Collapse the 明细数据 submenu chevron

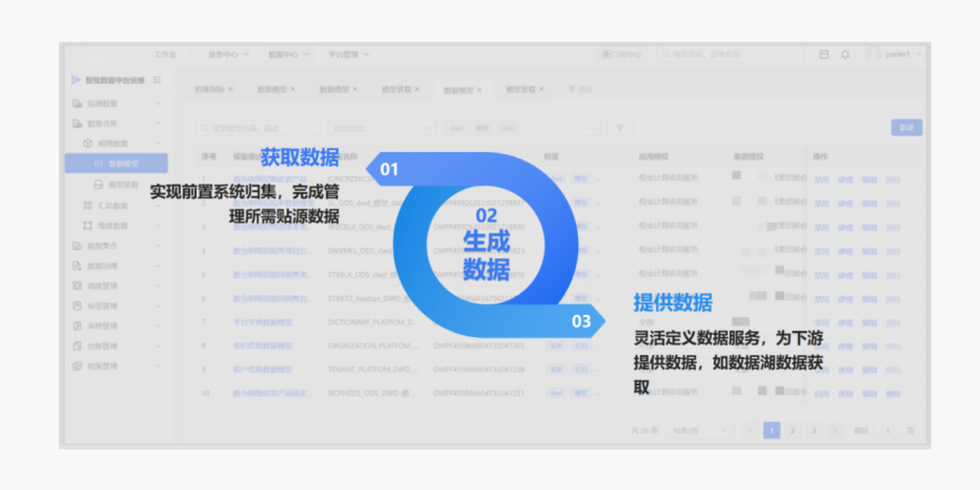[x=158, y=143]
